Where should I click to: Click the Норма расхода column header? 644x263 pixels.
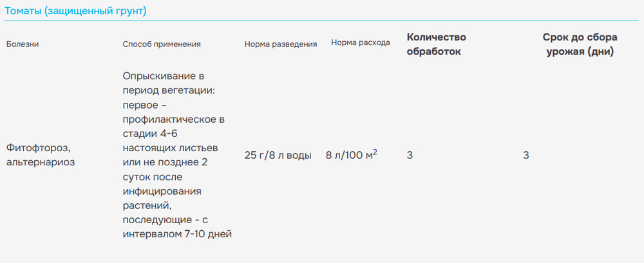tap(361, 42)
